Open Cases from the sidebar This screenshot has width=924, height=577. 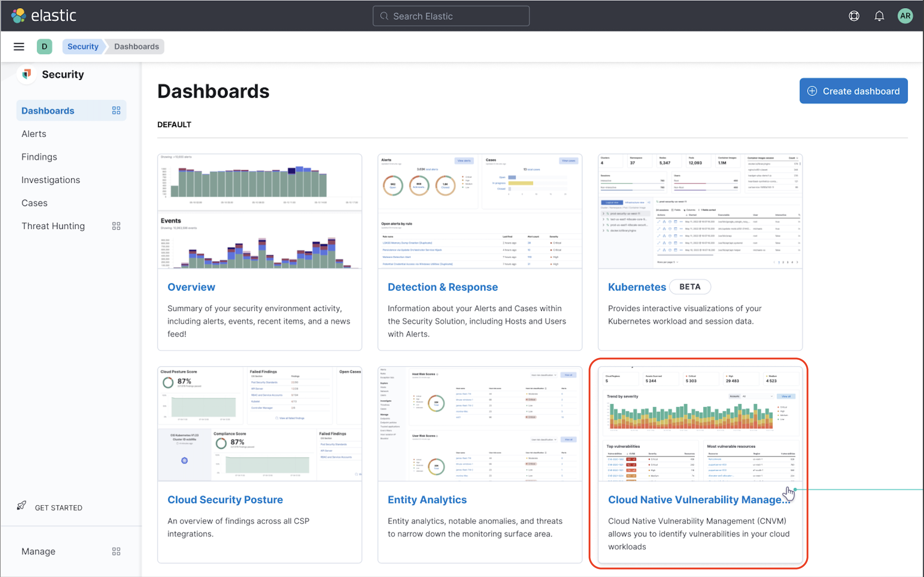34,203
